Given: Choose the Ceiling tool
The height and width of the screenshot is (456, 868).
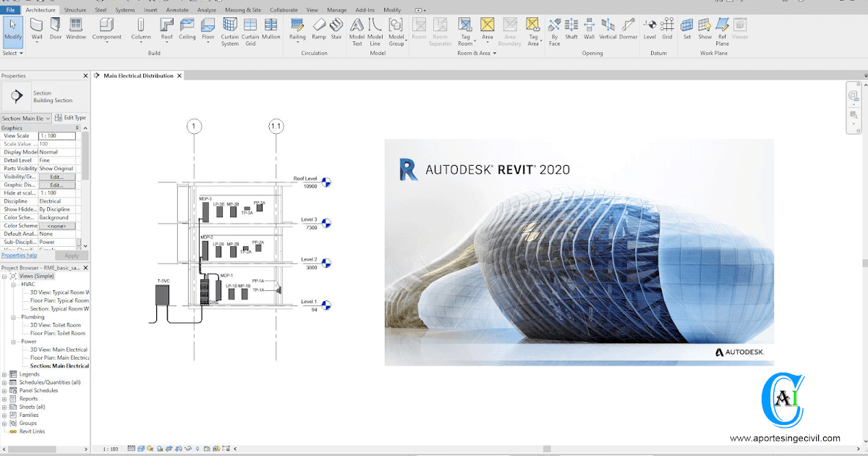Looking at the screenshot, I should click(x=187, y=29).
